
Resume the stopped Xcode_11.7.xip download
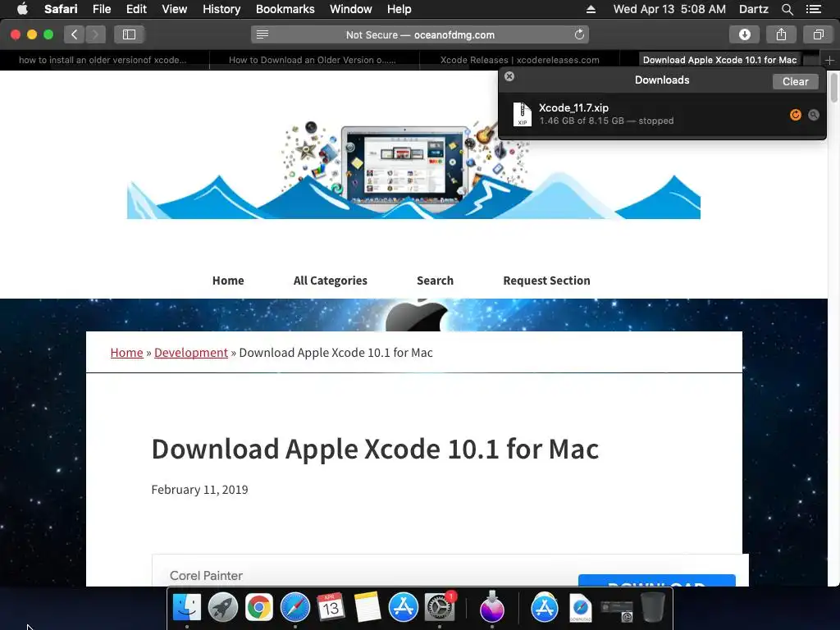(796, 115)
